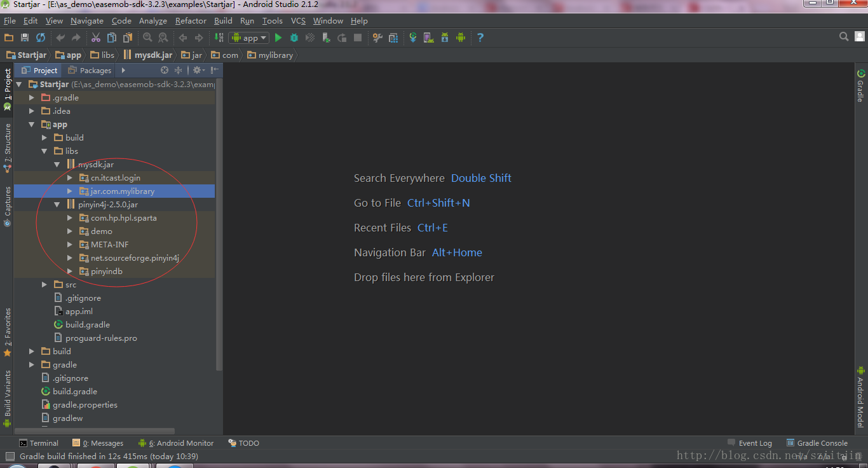Toggle the Android Model side tab
The height and width of the screenshot is (468, 868).
860,397
